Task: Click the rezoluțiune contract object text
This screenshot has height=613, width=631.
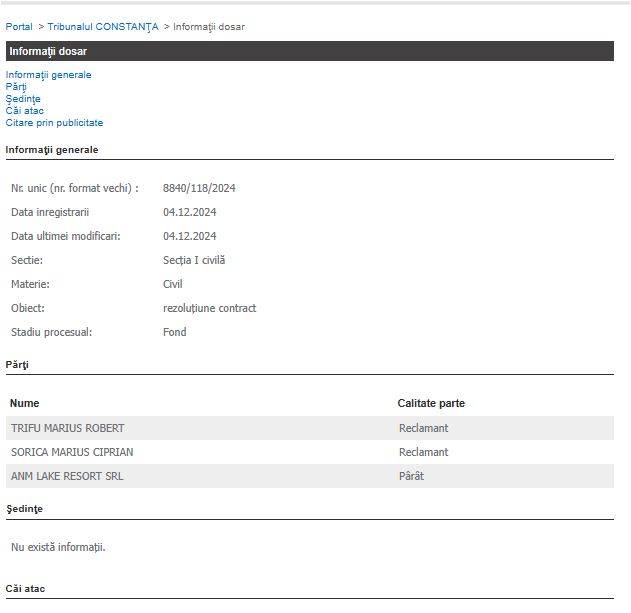Action: tap(209, 308)
